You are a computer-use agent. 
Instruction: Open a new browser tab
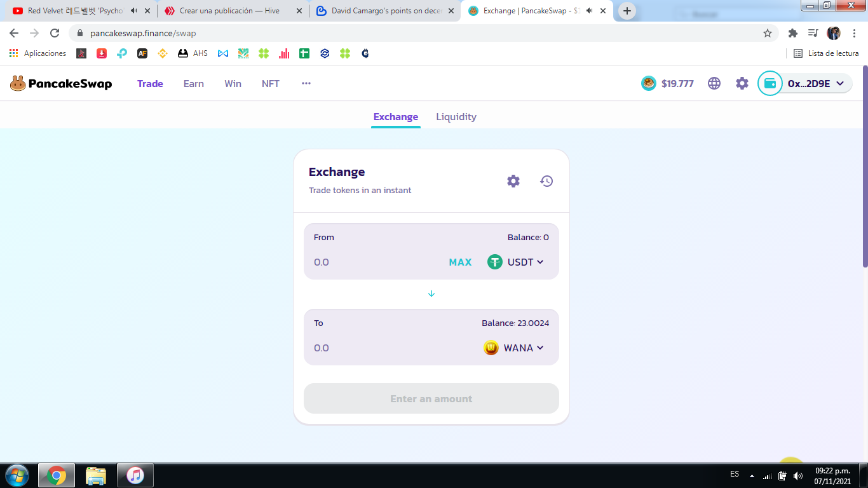point(627,11)
